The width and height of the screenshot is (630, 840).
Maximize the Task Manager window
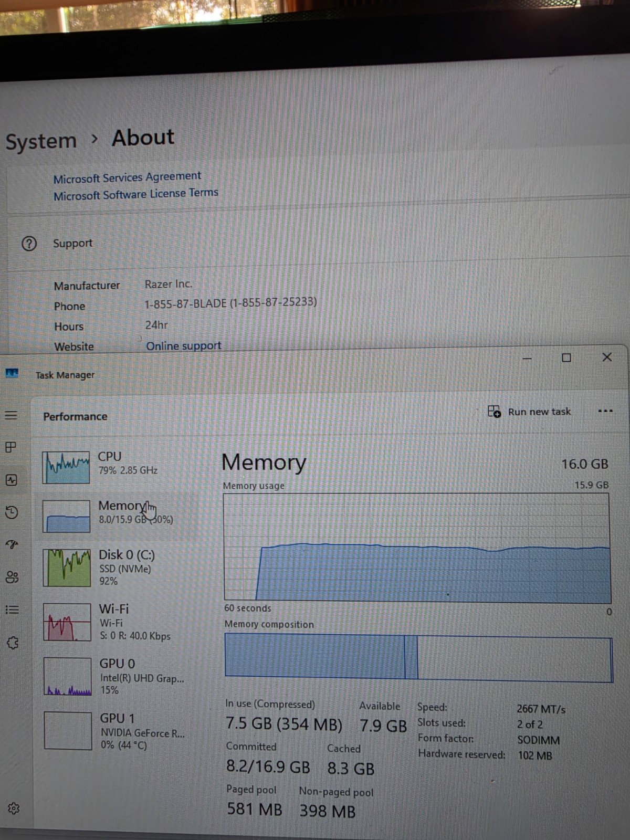[566, 358]
